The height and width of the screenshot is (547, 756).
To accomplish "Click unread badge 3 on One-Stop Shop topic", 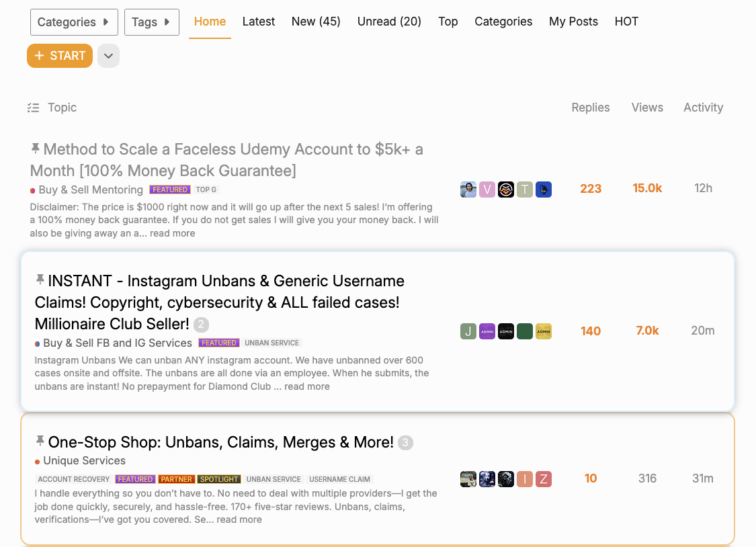I will (405, 443).
